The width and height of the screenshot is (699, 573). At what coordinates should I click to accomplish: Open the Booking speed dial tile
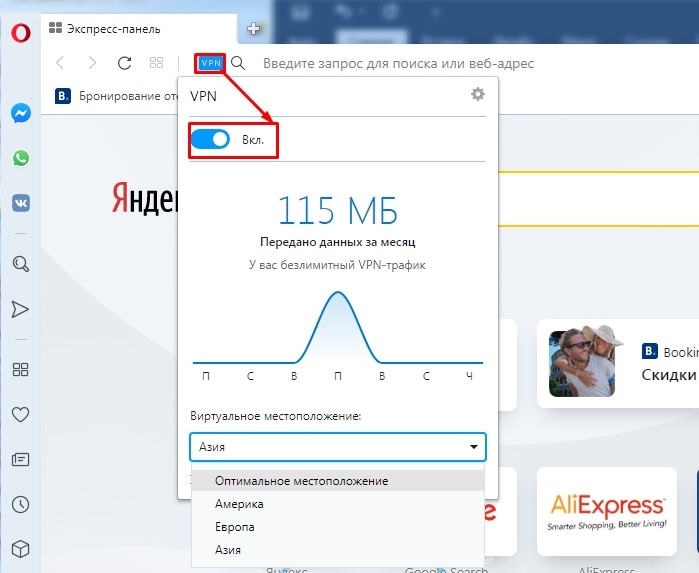coord(618,363)
